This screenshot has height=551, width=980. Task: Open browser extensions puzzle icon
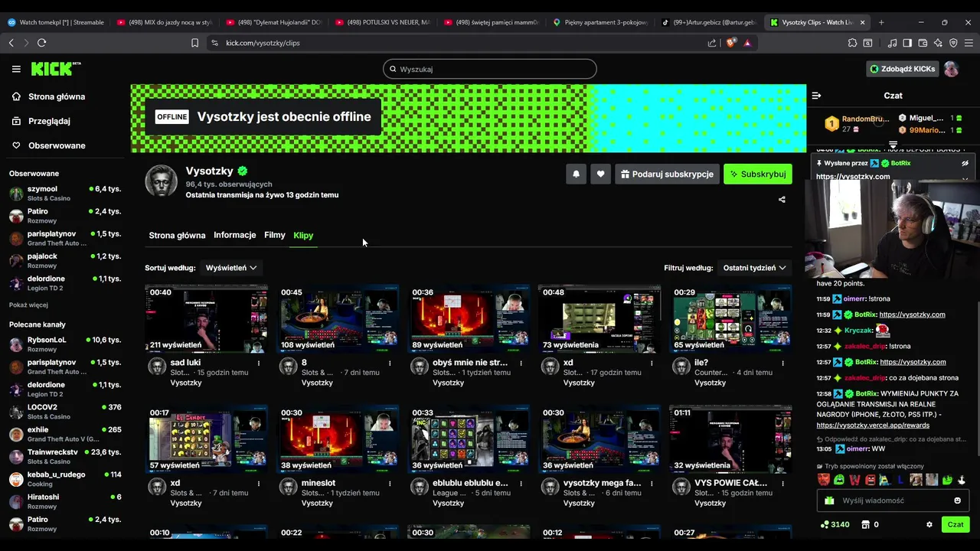pyautogui.click(x=852, y=43)
